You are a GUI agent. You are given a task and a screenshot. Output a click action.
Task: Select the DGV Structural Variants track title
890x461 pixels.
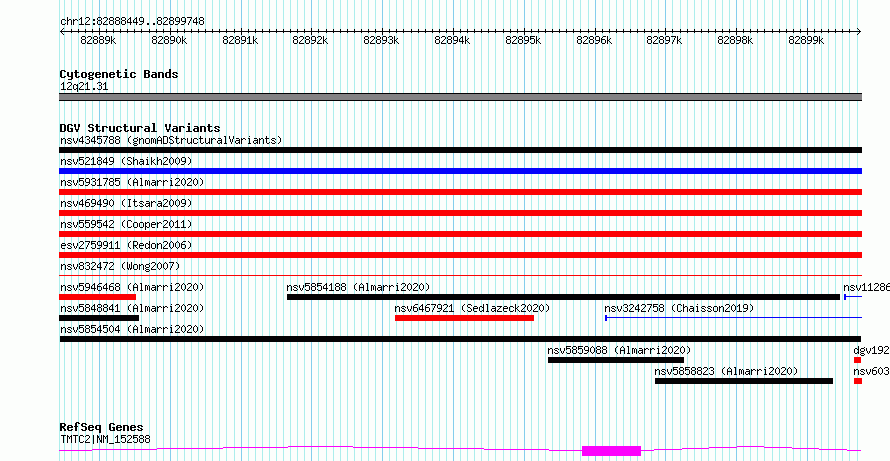140,128
